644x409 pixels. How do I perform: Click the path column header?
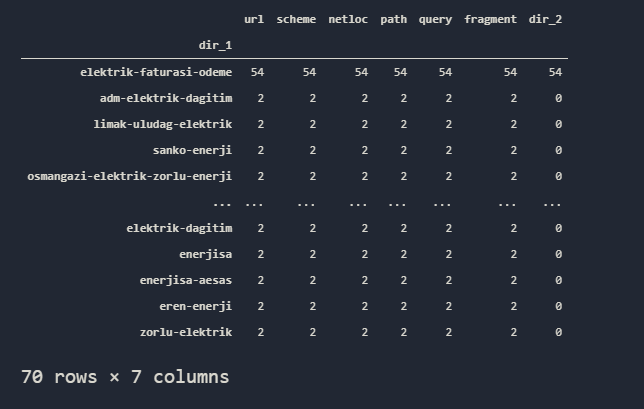pos(393,19)
